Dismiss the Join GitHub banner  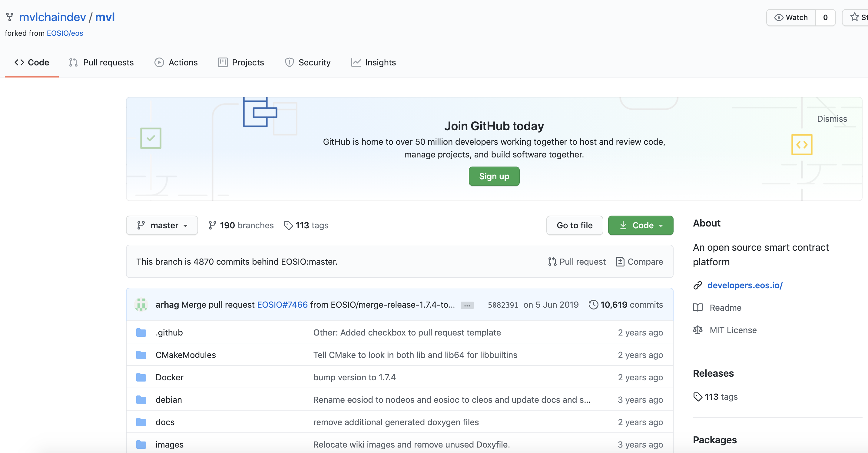[832, 119]
